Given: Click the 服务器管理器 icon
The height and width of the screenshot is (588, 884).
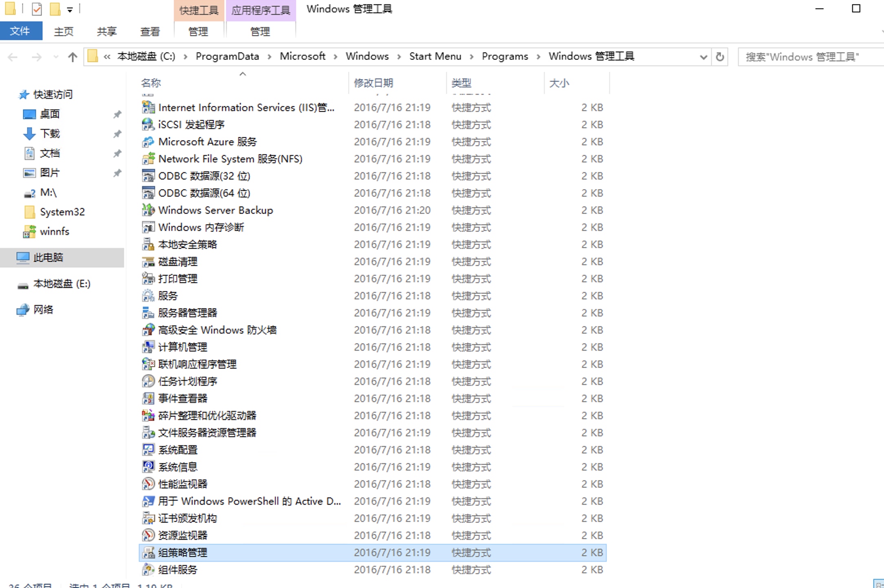Looking at the screenshot, I should [148, 313].
